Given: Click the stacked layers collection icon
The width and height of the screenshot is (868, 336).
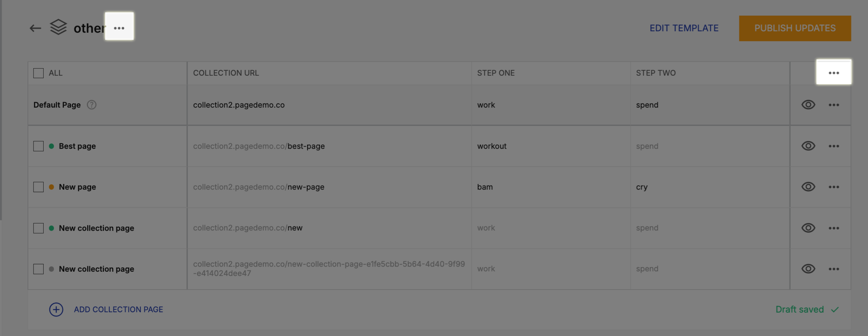Looking at the screenshot, I should coord(58,27).
